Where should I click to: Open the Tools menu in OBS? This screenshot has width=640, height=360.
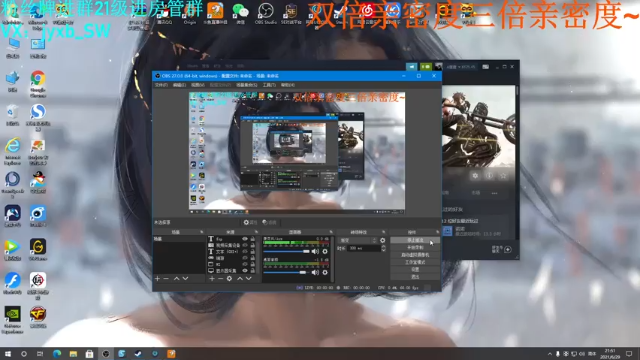[x=269, y=85]
